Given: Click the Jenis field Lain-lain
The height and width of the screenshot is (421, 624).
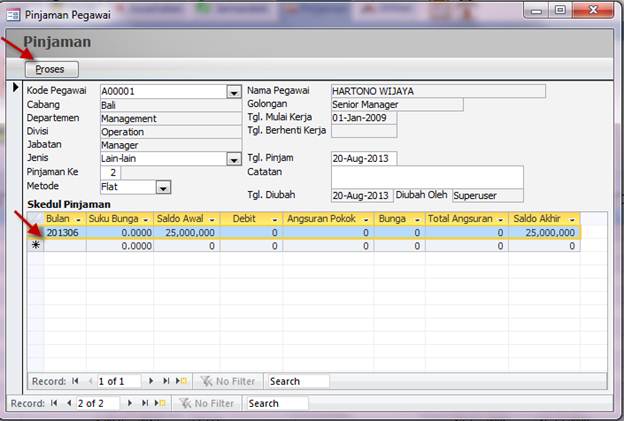Looking at the screenshot, I should (164, 159).
